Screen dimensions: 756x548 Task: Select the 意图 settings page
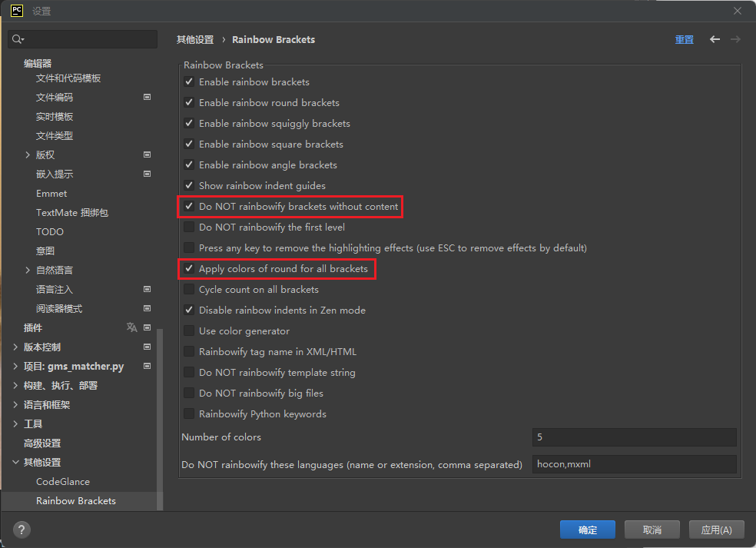click(45, 251)
